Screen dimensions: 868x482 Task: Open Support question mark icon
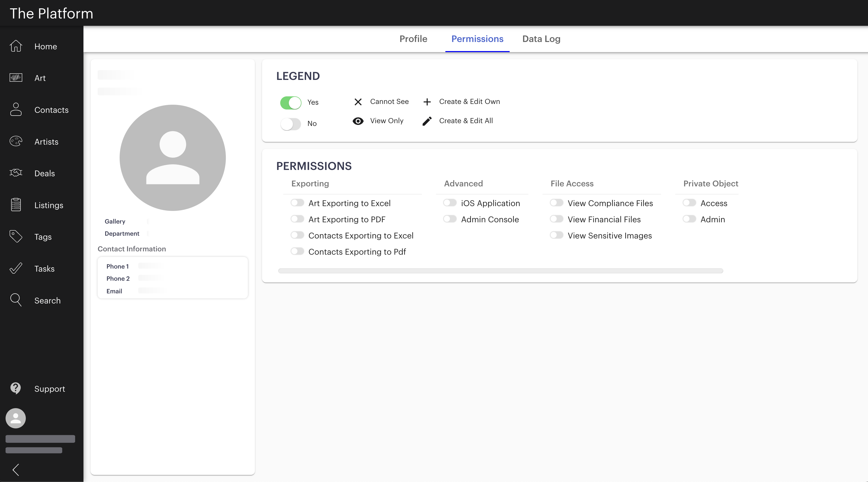tap(16, 388)
